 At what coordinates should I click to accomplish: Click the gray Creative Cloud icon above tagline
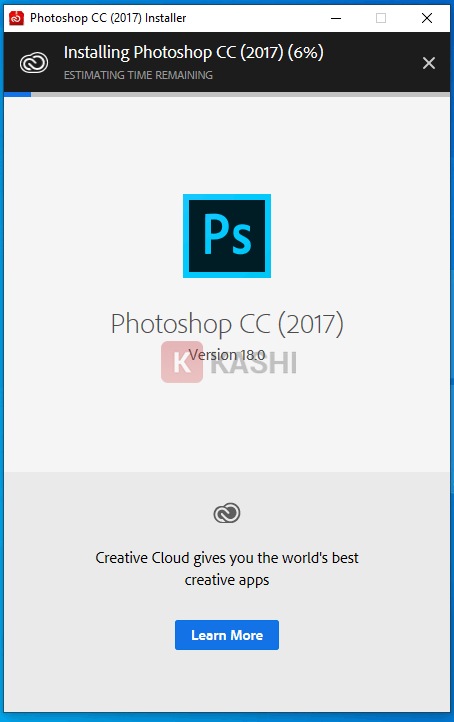point(227,513)
